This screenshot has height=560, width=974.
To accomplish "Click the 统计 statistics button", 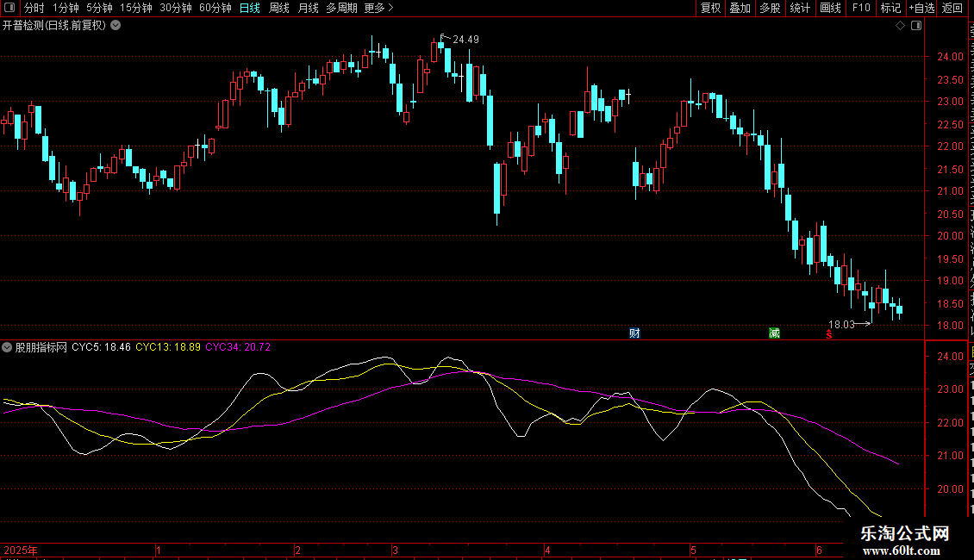I will click(799, 8).
